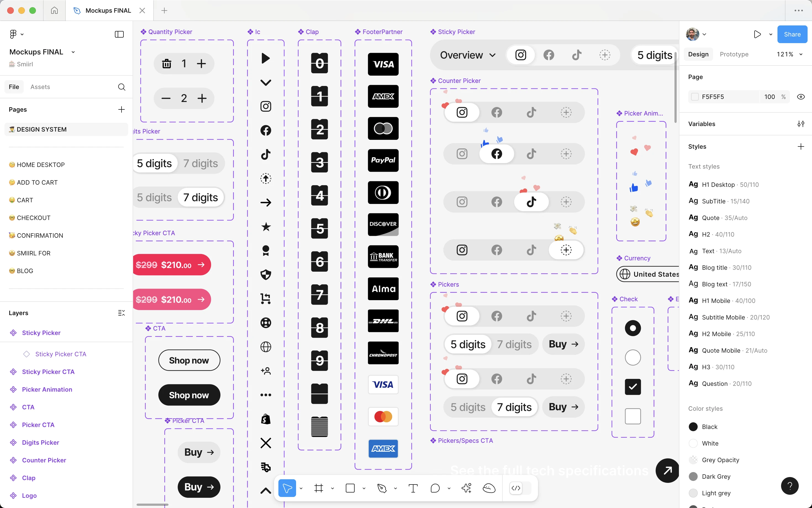Viewport: 812px width, 508px height.
Task: Select 7 digits in first Digits Picker
Action: coord(201,163)
